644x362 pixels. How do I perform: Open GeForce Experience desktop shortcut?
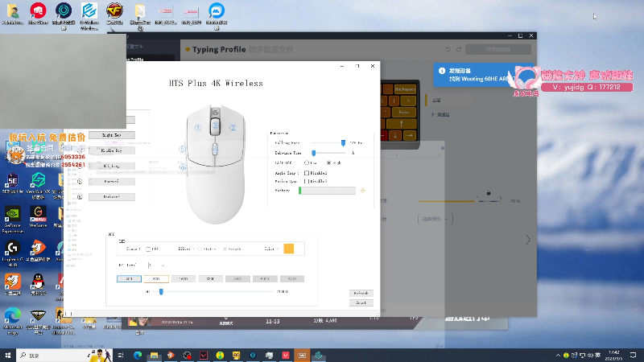tap(13, 220)
